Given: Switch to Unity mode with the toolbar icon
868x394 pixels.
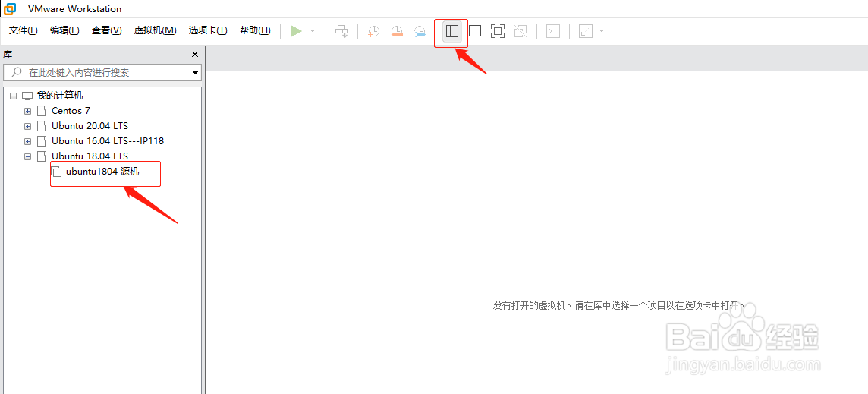Looking at the screenshot, I should coord(520,31).
